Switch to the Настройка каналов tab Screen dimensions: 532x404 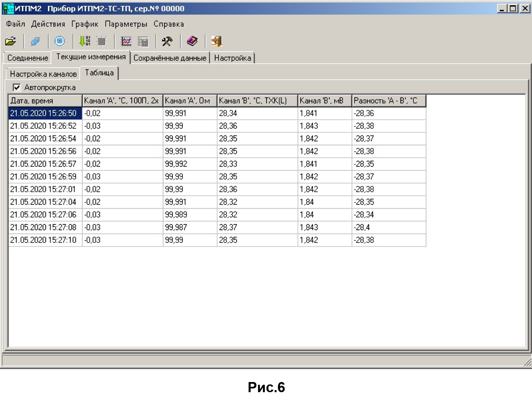point(43,74)
